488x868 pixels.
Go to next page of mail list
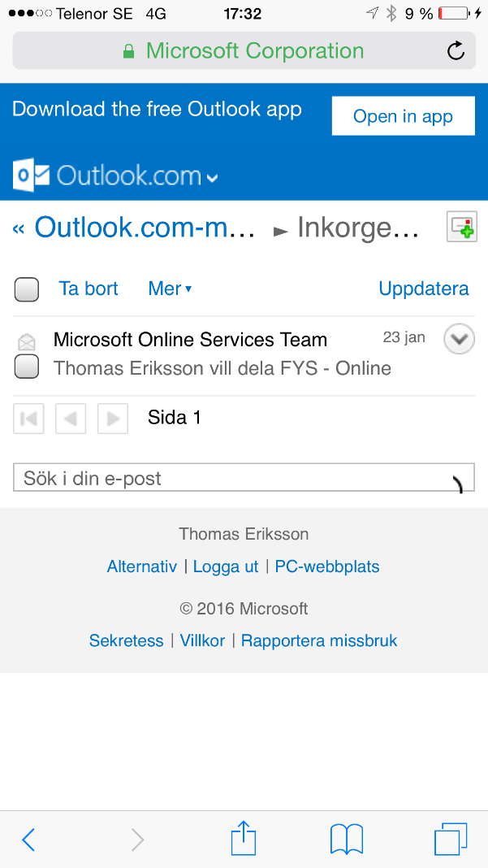click(113, 419)
